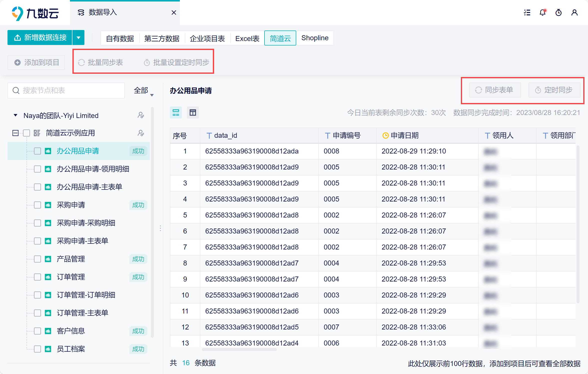Screen dimensions: 588x374
Task: Switch to the Shopline tab
Action: point(315,38)
